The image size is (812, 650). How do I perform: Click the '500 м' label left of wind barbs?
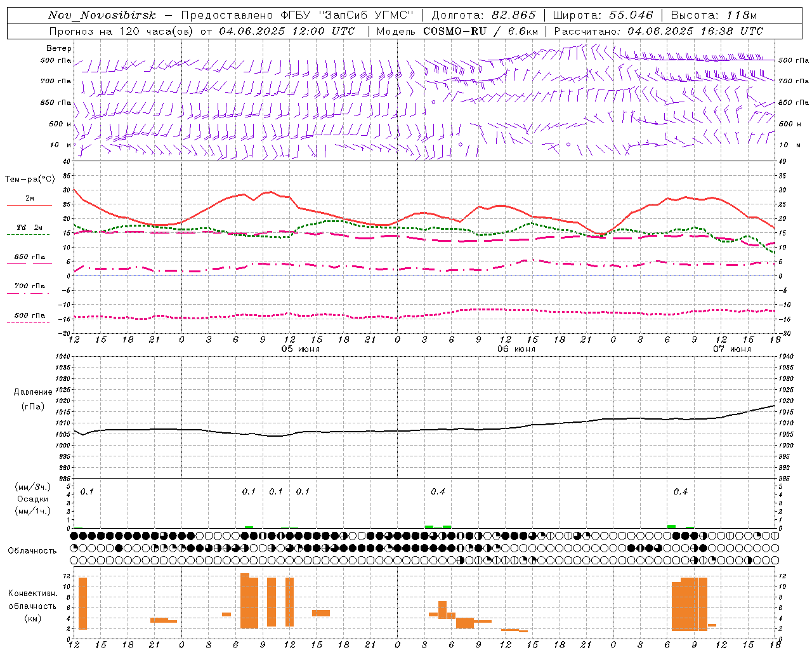pos(60,124)
